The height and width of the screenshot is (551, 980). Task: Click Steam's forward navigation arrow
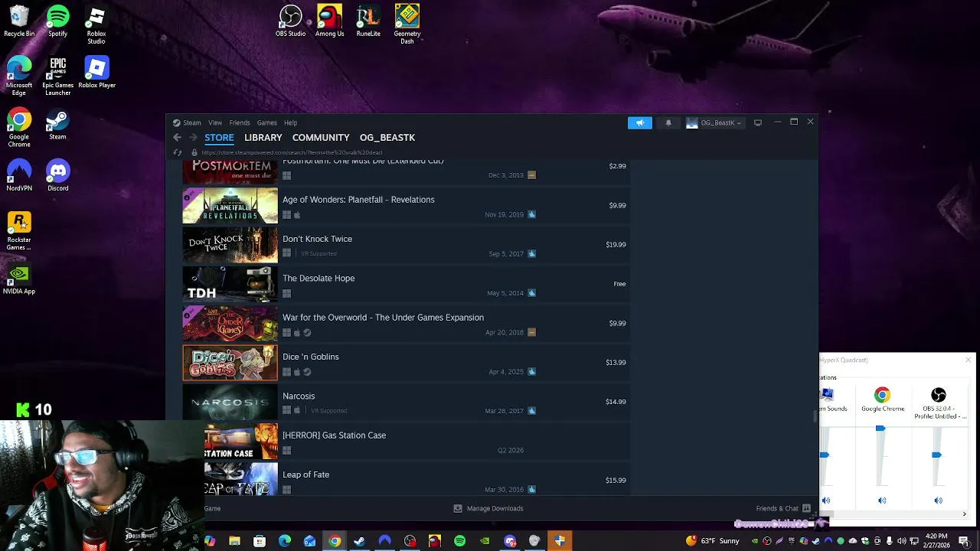(193, 138)
